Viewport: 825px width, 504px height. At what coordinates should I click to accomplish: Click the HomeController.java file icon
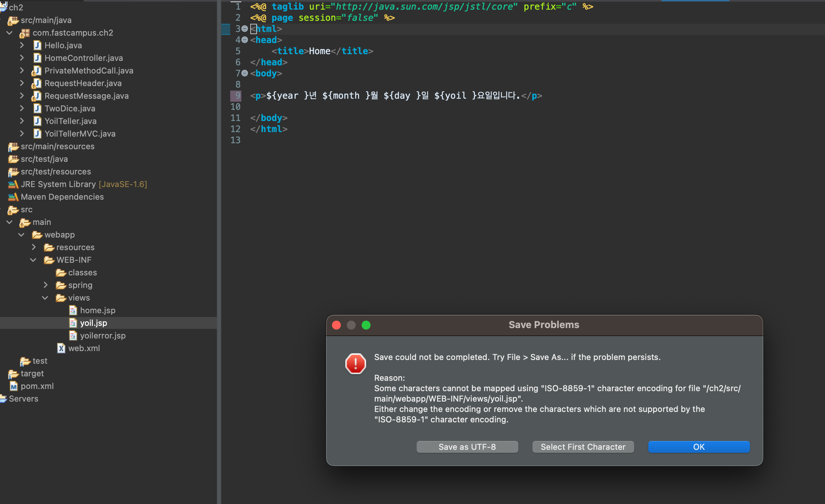click(x=37, y=58)
